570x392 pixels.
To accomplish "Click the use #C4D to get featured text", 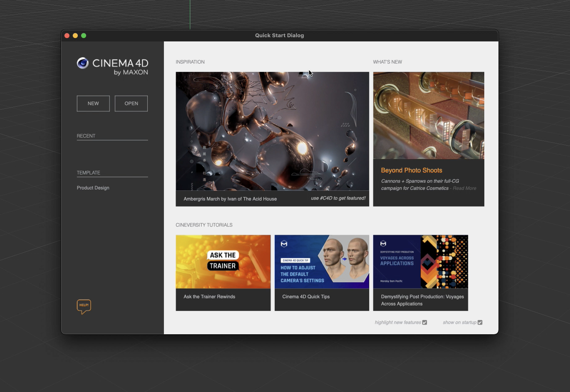I will [338, 198].
